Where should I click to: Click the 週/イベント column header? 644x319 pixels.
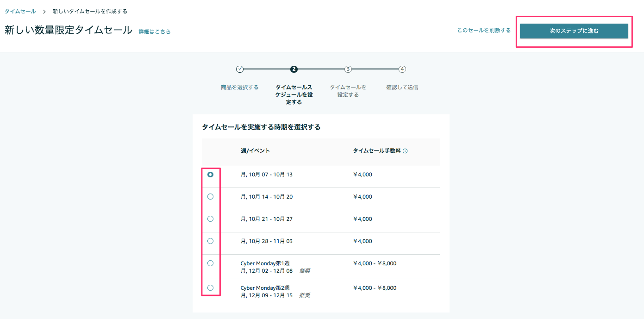pos(255,151)
